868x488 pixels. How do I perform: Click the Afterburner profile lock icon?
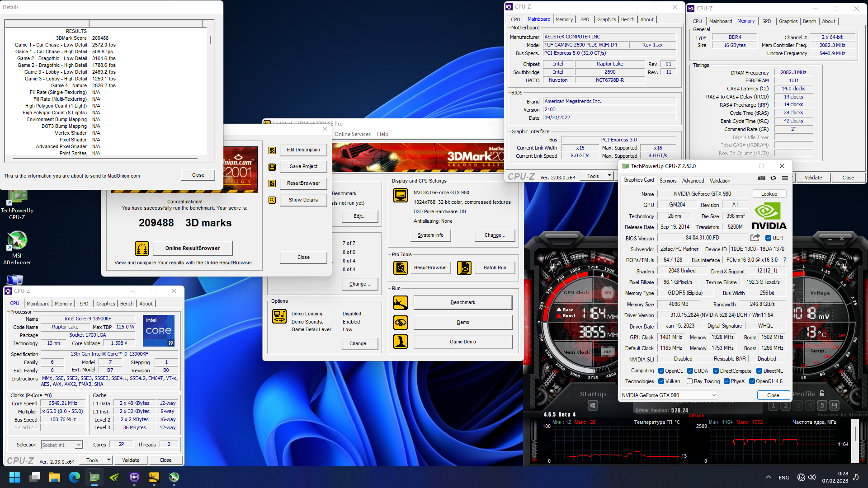[822, 394]
